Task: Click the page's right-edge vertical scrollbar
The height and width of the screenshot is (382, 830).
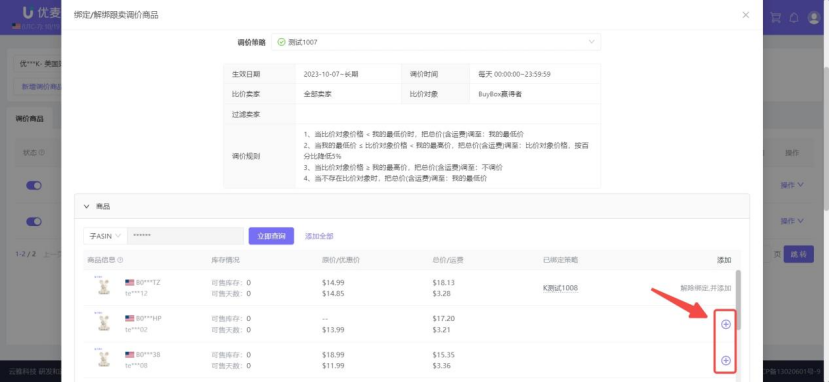Action: [827, 138]
